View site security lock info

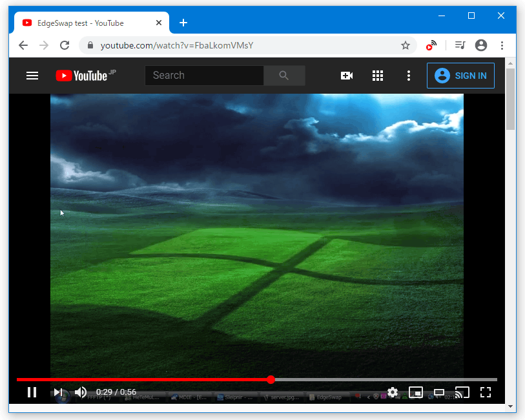pyautogui.click(x=90, y=45)
